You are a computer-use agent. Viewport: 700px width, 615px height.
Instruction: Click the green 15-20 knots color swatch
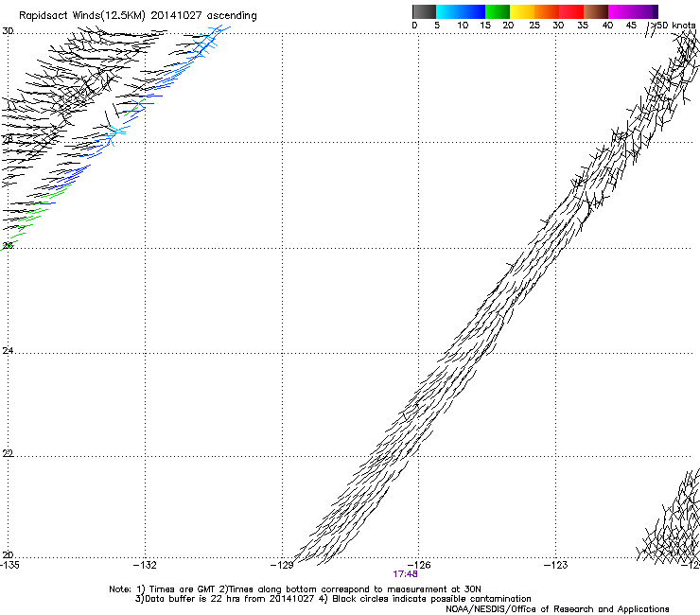(497, 11)
